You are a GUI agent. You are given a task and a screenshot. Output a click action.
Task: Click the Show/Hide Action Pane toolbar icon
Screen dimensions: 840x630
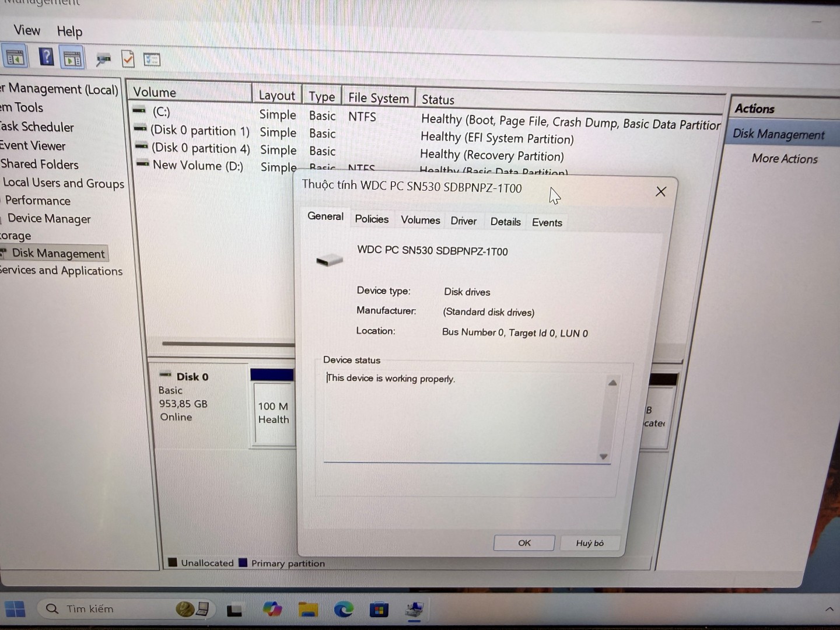point(72,58)
